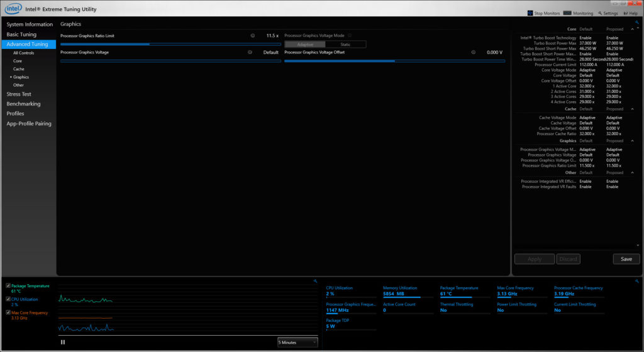Click Max Core Frequency 3.13 GHz monitor readout

pyautogui.click(x=523, y=291)
